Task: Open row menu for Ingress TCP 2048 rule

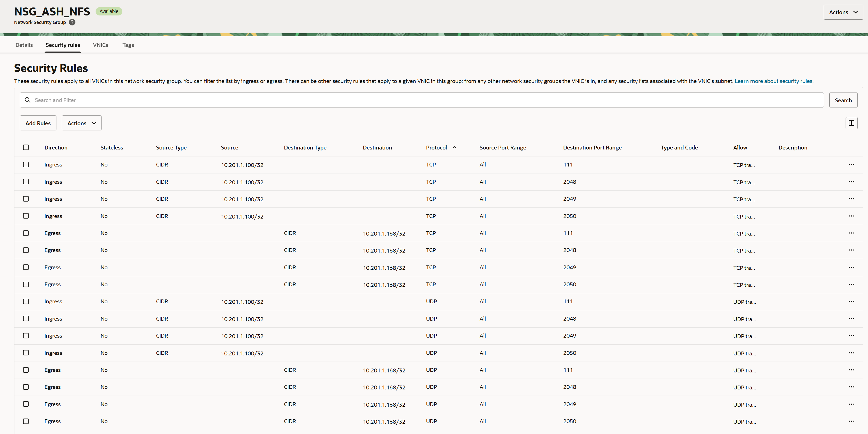Action: tap(851, 182)
